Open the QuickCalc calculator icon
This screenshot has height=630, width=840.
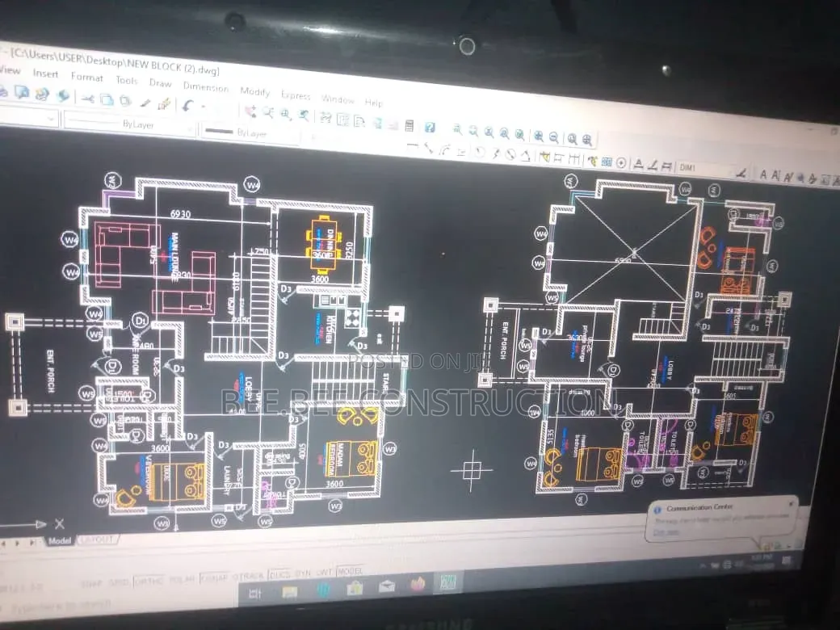coord(409,125)
